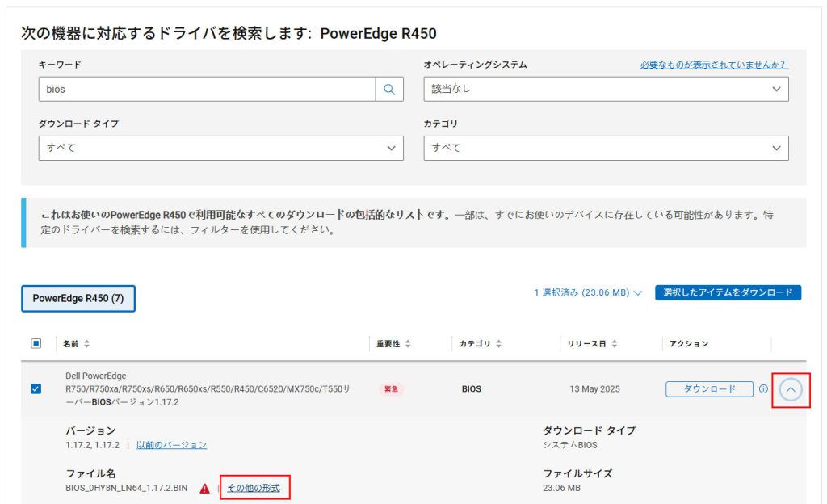Expand the 1 選択済み (23.06 MB) list
Image resolution: width=827 pixels, height=504 pixels.
pos(588,292)
